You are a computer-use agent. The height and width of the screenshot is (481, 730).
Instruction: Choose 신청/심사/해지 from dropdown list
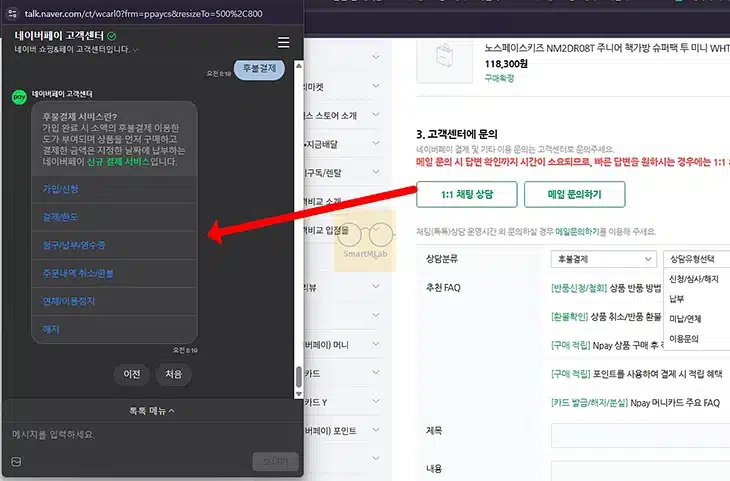pos(694,279)
